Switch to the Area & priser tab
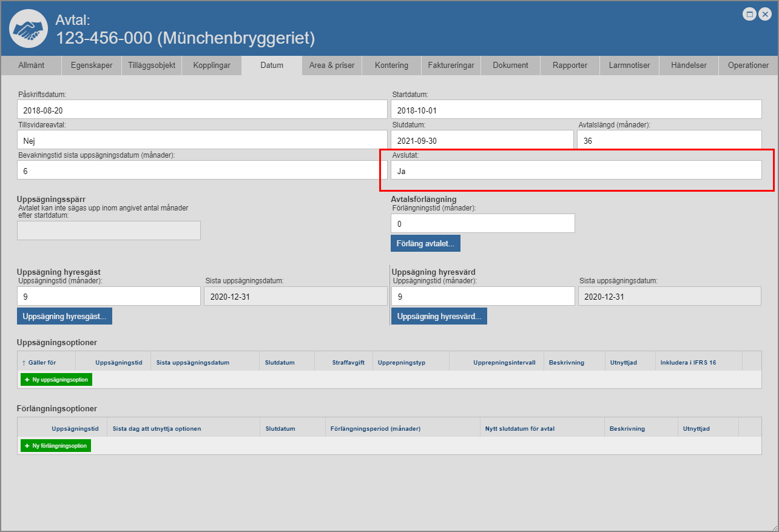The height and width of the screenshot is (532, 779). tap(332, 66)
